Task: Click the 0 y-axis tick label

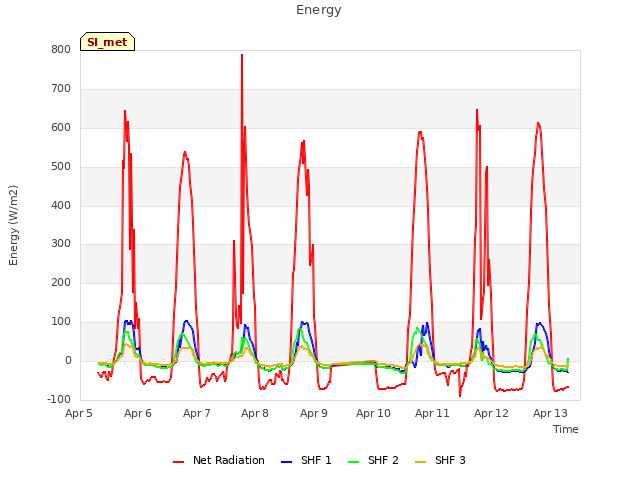Action: pos(68,360)
